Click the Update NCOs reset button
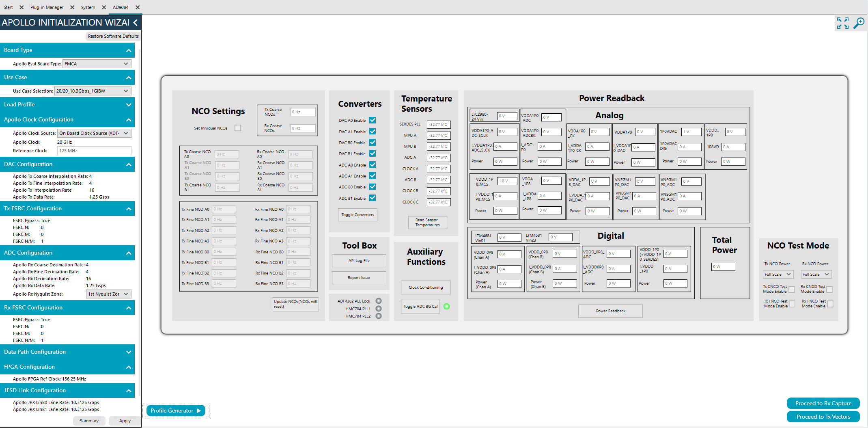This screenshot has width=868, height=428. 295,304
